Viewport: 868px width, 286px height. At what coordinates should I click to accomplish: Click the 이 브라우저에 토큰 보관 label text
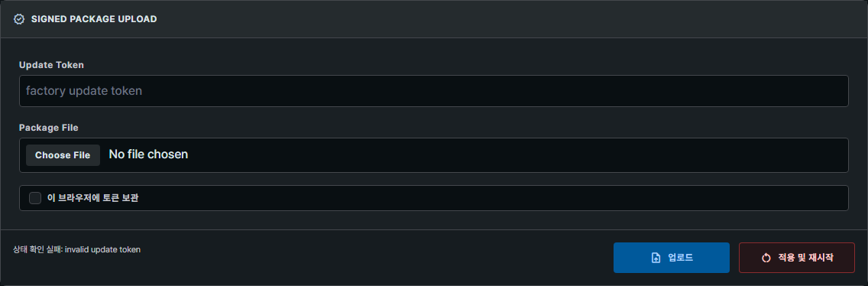point(92,198)
